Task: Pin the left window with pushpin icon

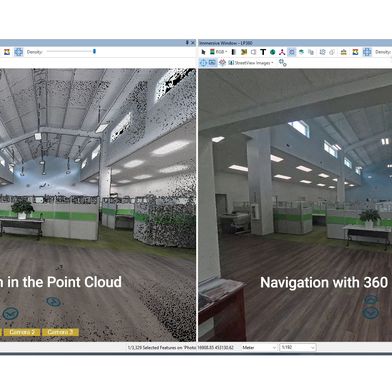Action: (187, 43)
